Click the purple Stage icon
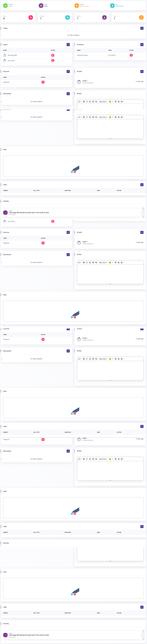The width and height of the screenshot is (147, 644). 41,5
